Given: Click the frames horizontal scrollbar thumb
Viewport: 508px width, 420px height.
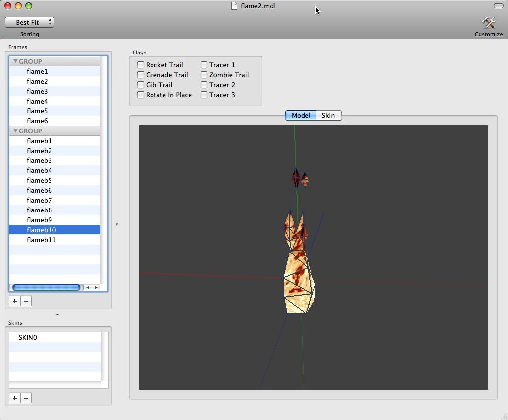Looking at the screenshot, I should click(46, 287).
